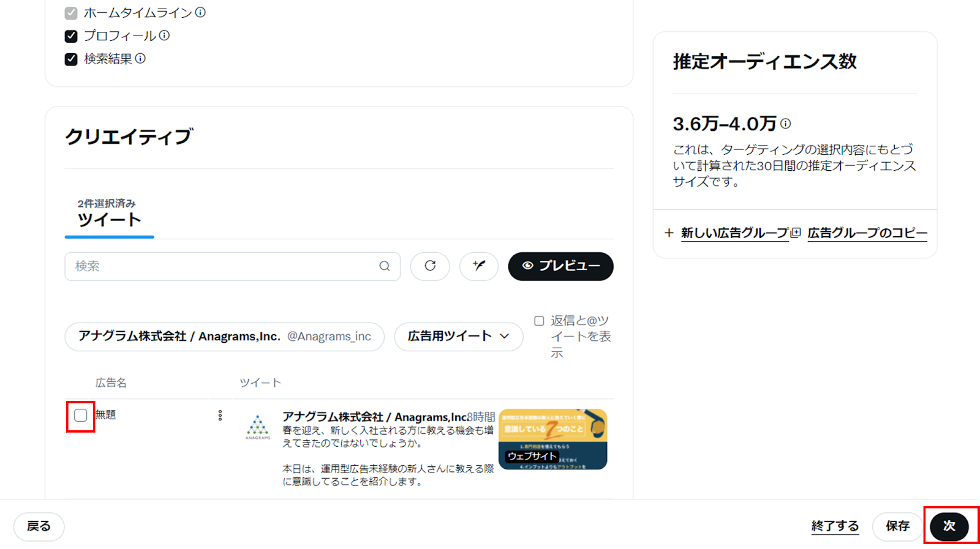980x549 pixels.
Task: Click the search magnifier icon
Action: [384, 266]
